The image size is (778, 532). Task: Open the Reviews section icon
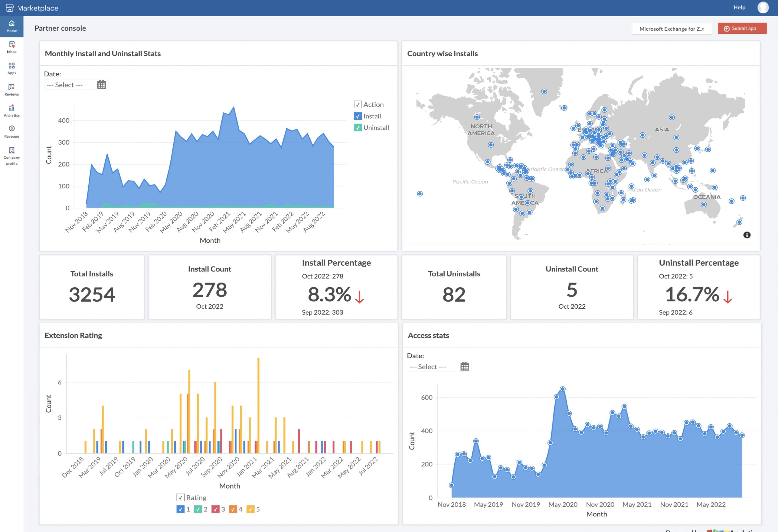click(11, 90)
